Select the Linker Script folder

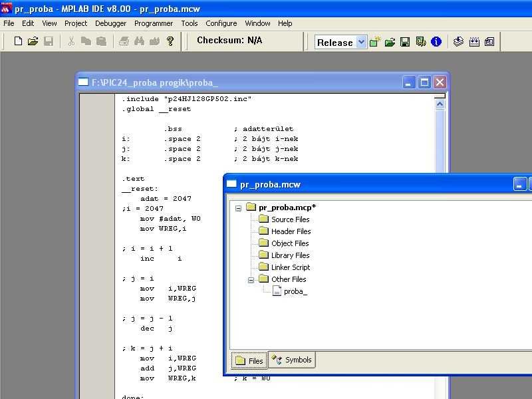291,267
